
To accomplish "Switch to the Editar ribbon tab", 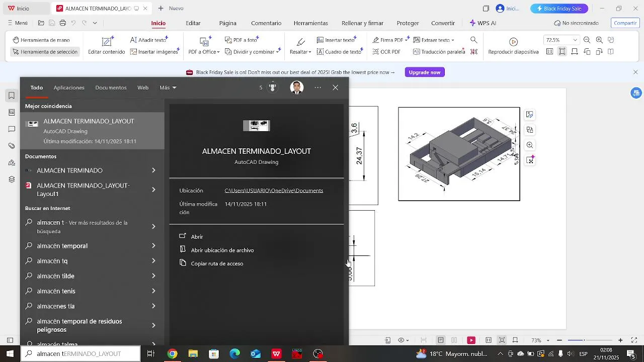I will point(193,23).
